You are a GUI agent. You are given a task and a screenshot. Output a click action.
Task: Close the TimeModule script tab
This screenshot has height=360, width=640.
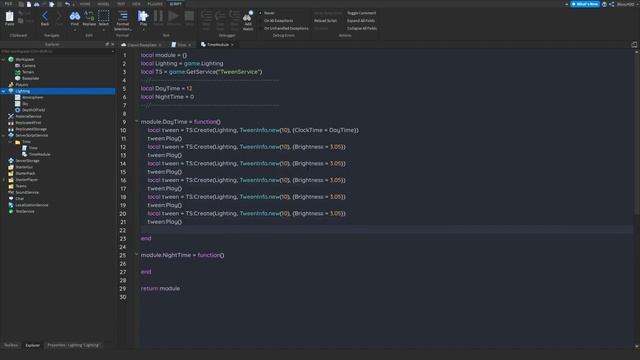(232, 44)
